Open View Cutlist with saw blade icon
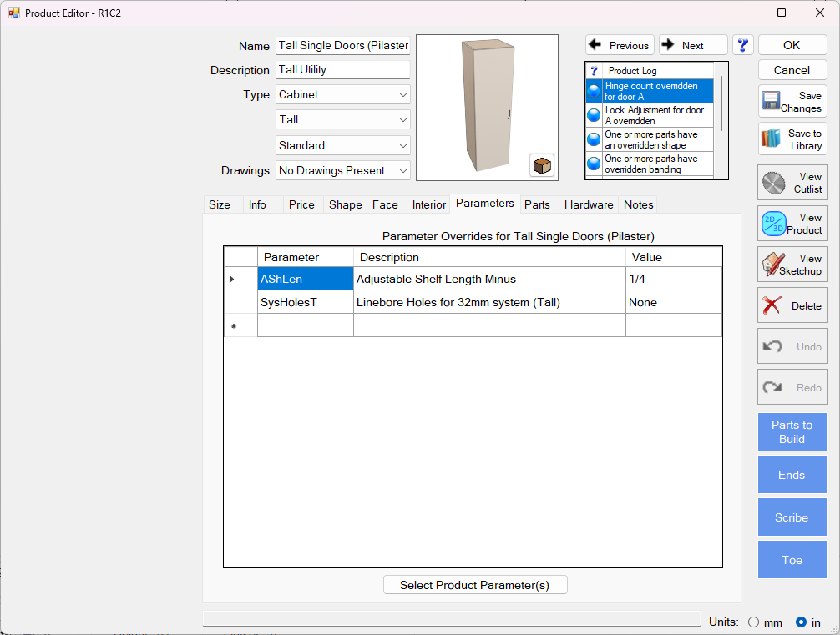 click(x=792, y=183)
